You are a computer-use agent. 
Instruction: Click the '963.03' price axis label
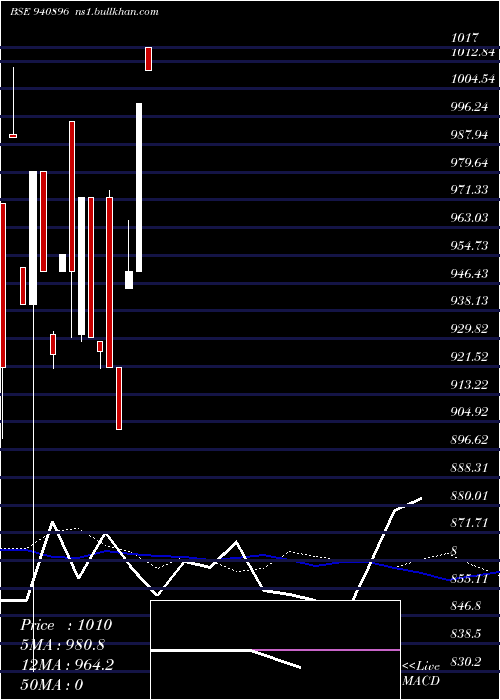[x=470, y=218]
